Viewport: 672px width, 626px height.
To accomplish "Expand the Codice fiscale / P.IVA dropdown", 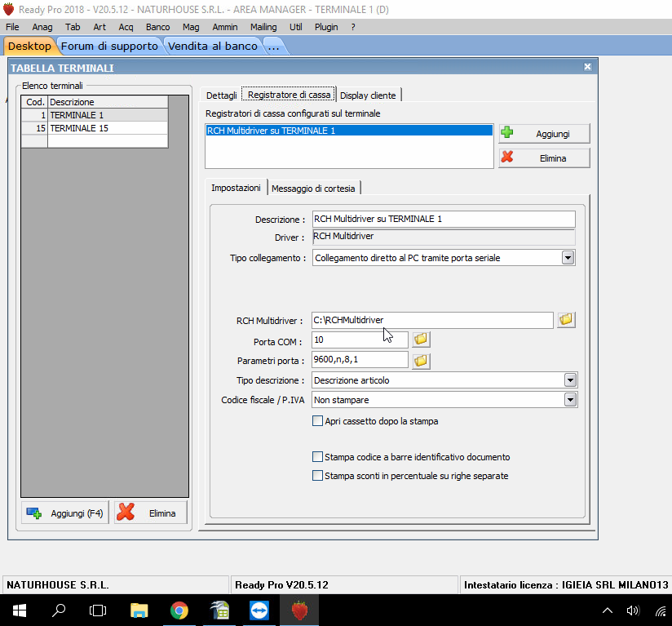I will pos(570,400).
